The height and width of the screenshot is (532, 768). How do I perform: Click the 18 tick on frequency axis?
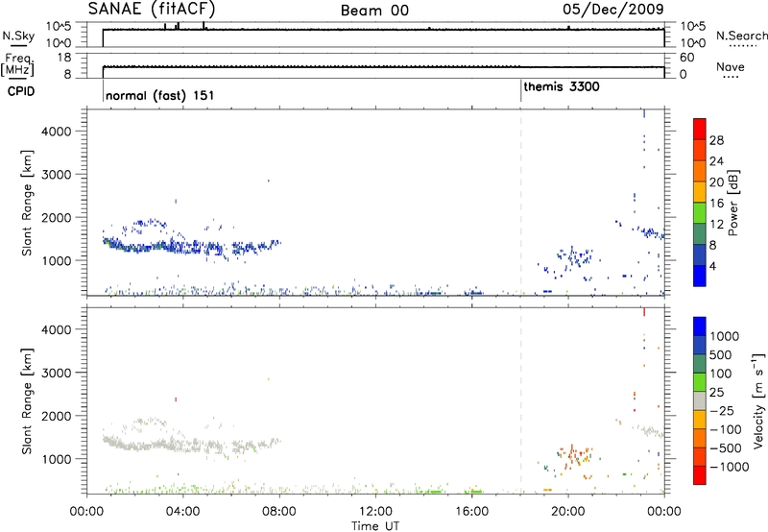click(x=63, y=58)
